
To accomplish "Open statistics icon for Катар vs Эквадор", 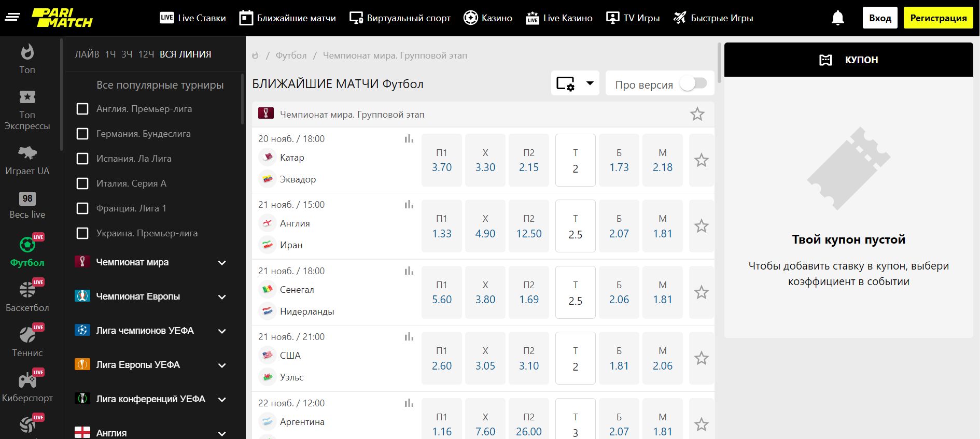I will pyautogui.click(x=409, y=139).
